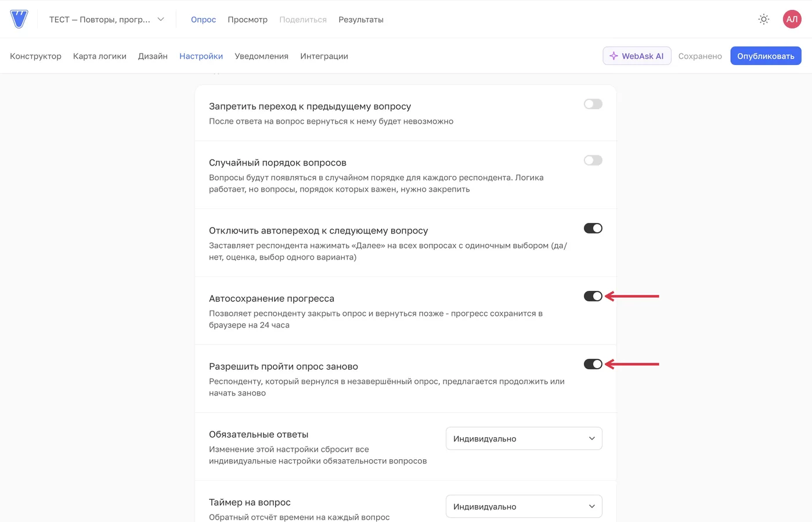Click the Сохранено status text
Screen dimensions: 812x522
pyautogui.click(x=700, y=56)
